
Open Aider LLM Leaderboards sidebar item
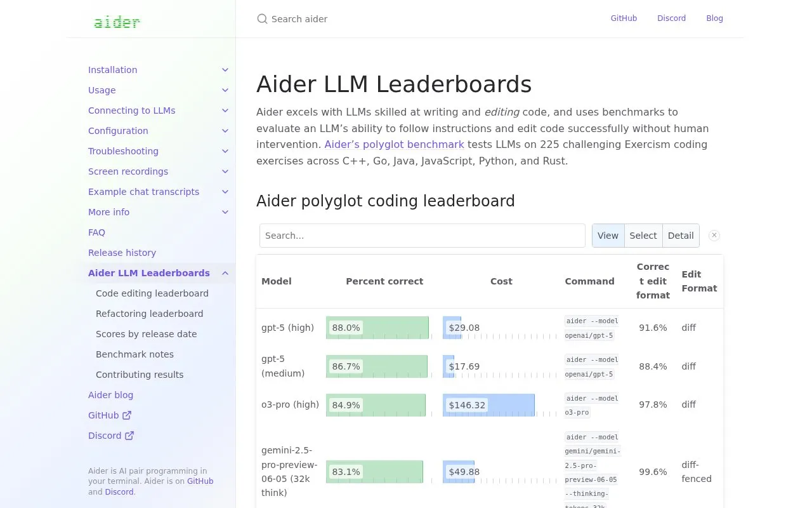(x=149, y=273)
